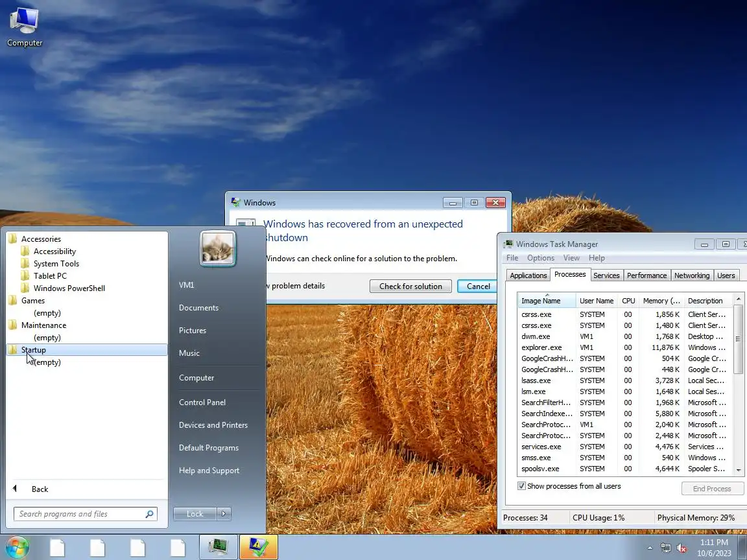Screen dimensions: 747x560
Task: Switch to the Services tab
Action: (606, 275)
